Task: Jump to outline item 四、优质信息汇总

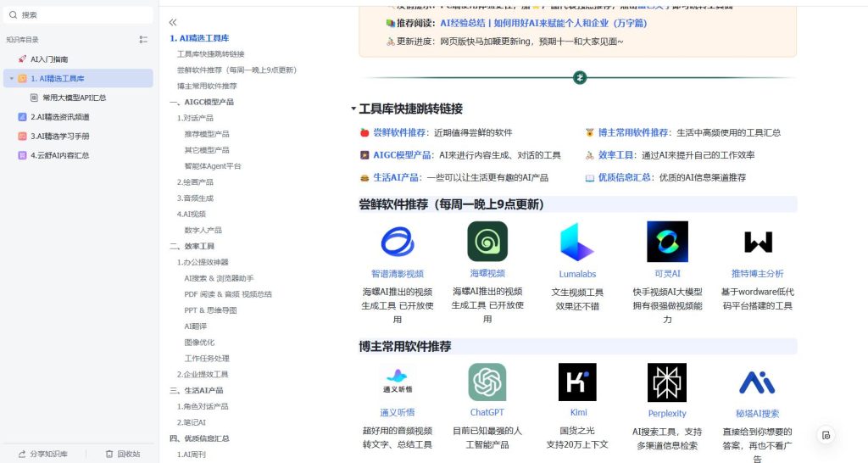Action: 199,438
